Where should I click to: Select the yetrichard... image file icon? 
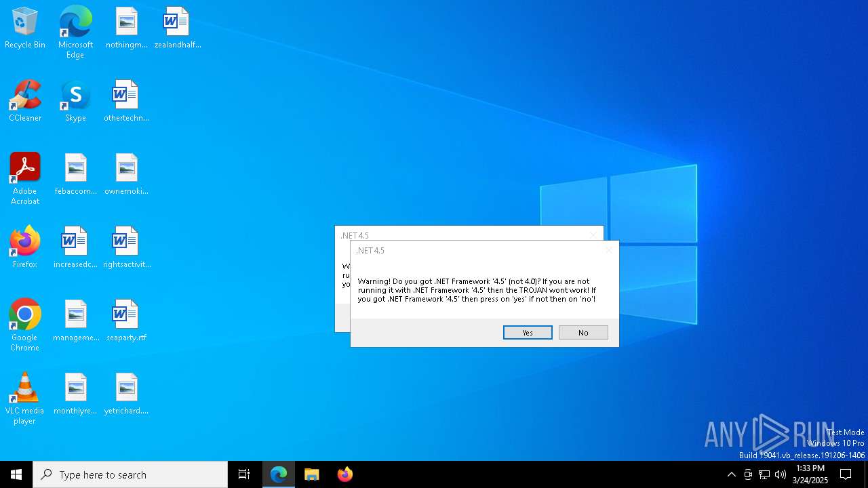126,394
